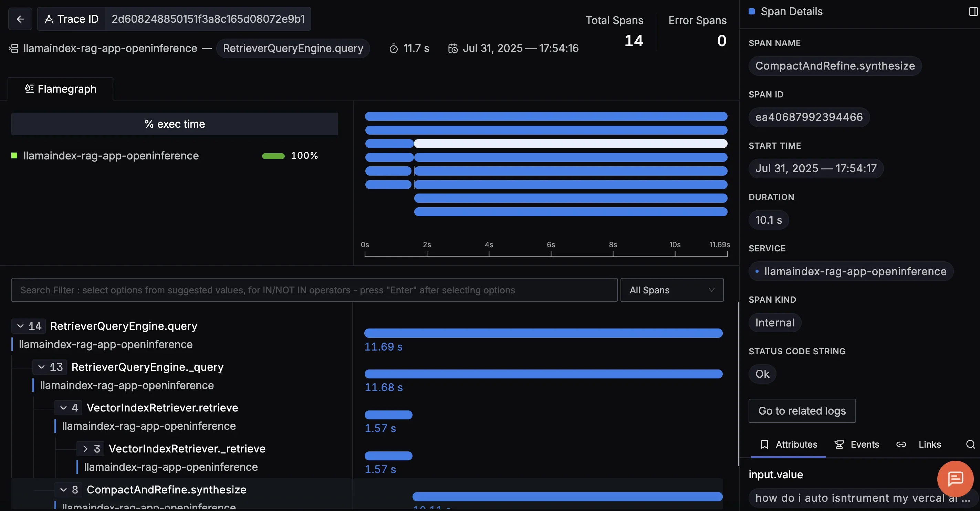Image resolution: width=980 pixels, height=511 pixels.
Task: Click the back arrow navigation icon
Action: point(20,19)
